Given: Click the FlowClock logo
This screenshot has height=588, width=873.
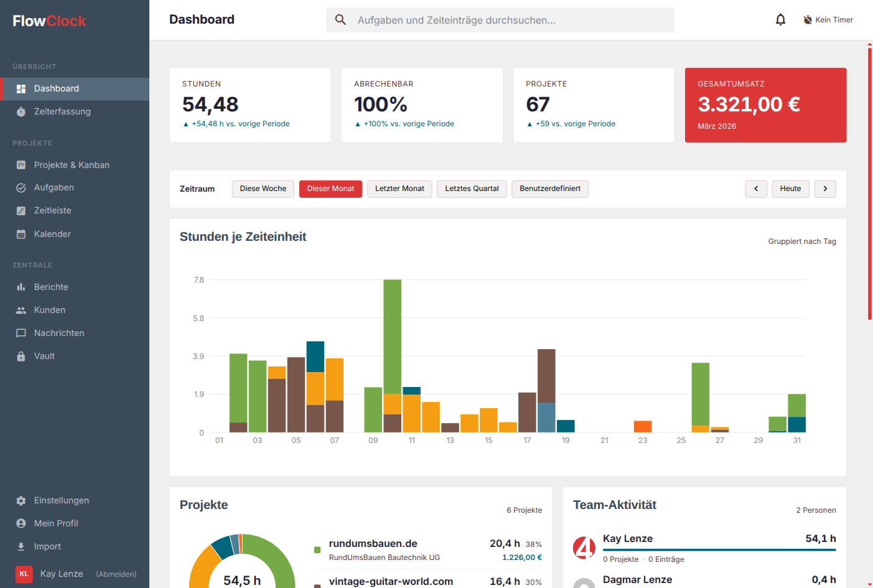Looking at the screenshot, I should tap(49, 21).
